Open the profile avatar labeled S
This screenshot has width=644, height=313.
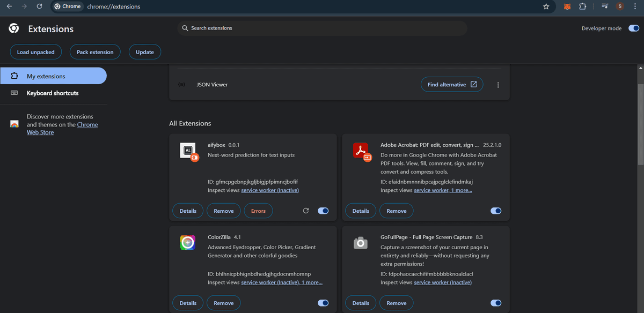(x=620, y=6)
